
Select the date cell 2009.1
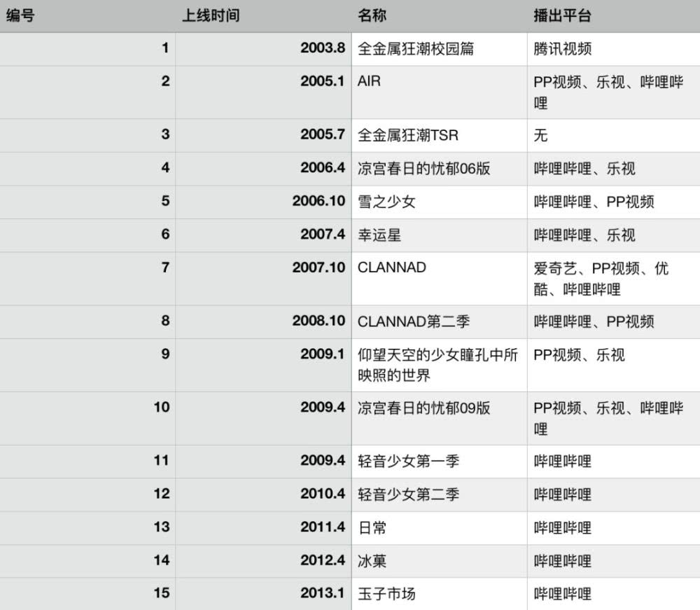pyautogui.click(x=263, y=366)
